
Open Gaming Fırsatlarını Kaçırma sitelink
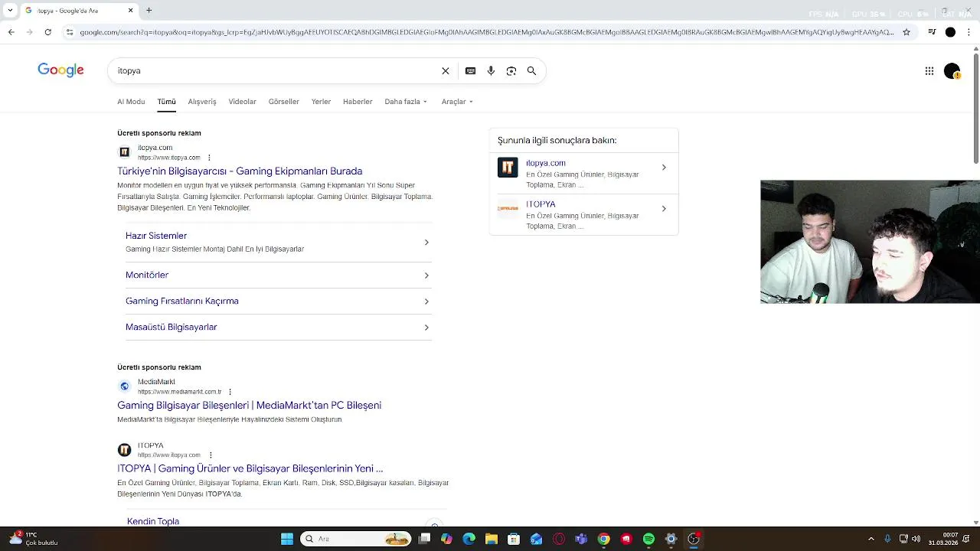click(x=279, y=301)
